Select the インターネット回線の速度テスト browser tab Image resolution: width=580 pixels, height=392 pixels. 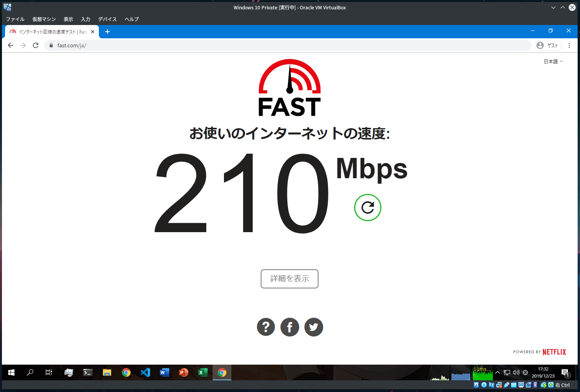pyautogui.click(x=52, y=32)
